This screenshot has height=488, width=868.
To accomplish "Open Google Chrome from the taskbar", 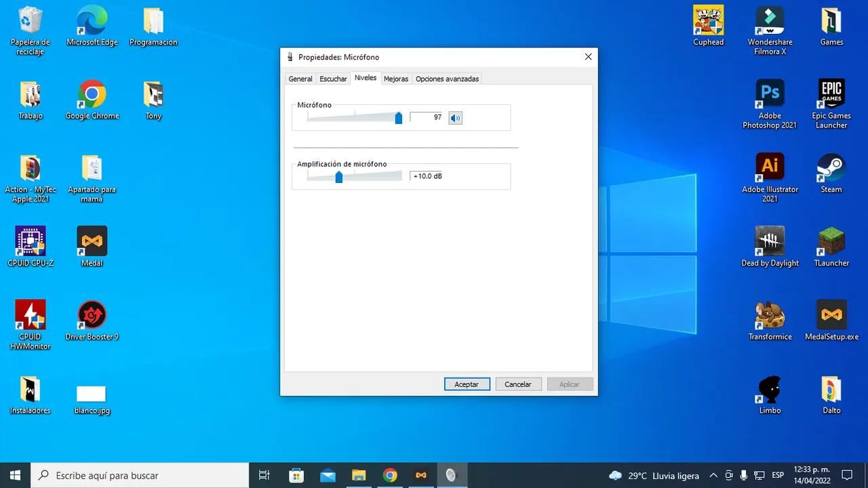I will pyautogui.click(x=390, y=475).
